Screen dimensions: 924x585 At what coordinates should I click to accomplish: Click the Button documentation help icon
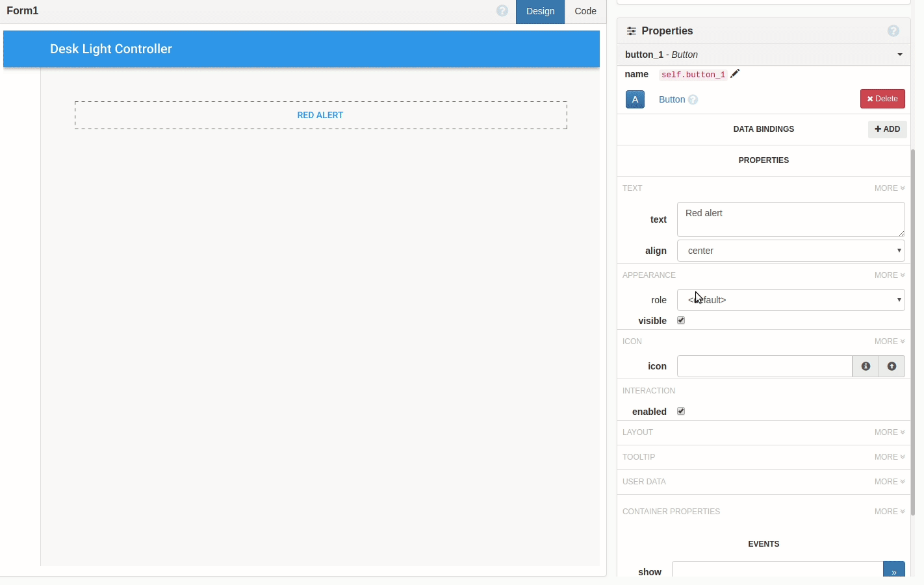pyautogui.click(x=693, y=100)
